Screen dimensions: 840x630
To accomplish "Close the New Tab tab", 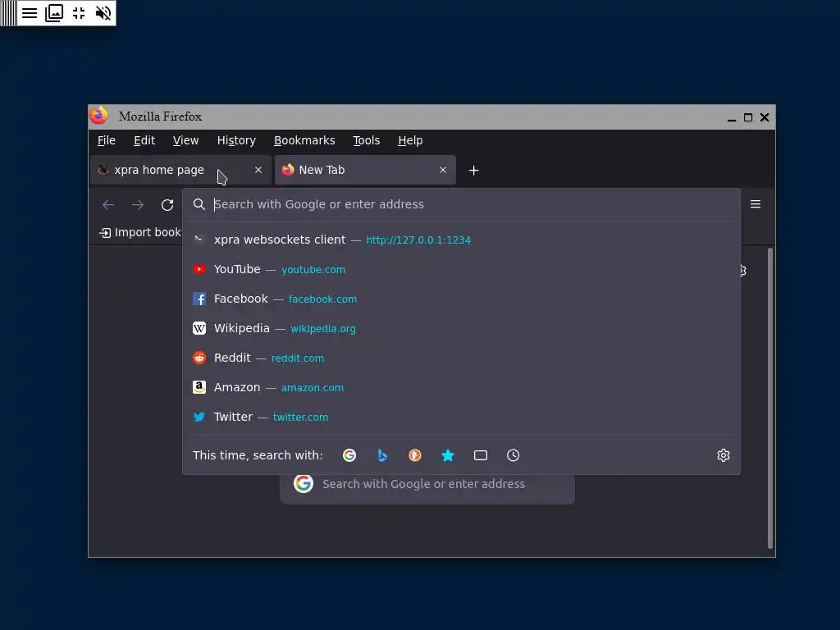I will click(443, 170).
